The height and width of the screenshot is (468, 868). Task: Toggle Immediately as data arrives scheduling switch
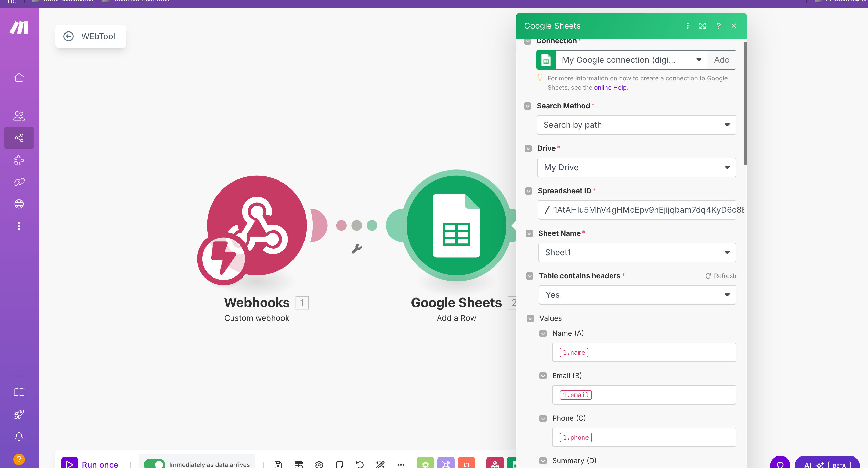[154, 464]
